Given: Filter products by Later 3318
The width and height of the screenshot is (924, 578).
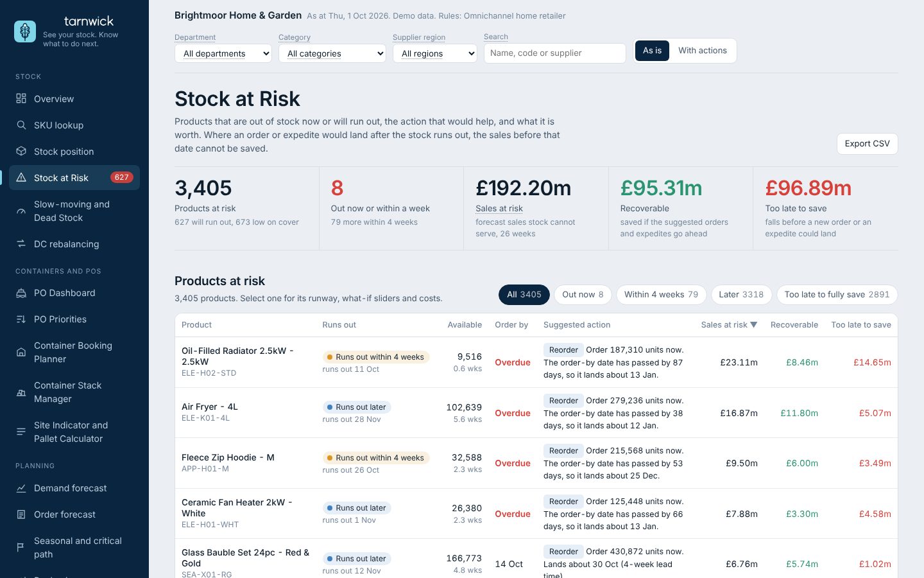Looking at the screenshot, I should (x=741, y=295).
